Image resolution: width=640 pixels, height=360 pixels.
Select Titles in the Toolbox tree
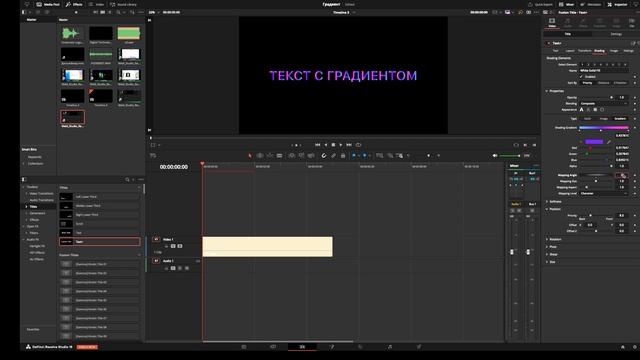click(33, 207)
